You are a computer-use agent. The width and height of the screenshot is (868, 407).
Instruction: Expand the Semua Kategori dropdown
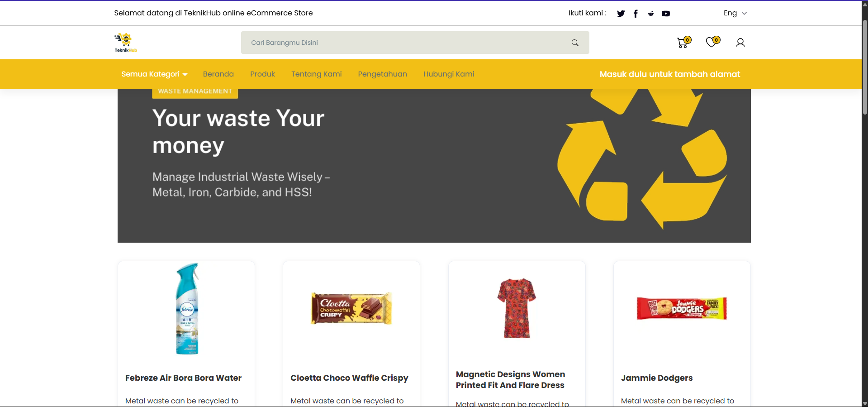click(x=154, y=74)
